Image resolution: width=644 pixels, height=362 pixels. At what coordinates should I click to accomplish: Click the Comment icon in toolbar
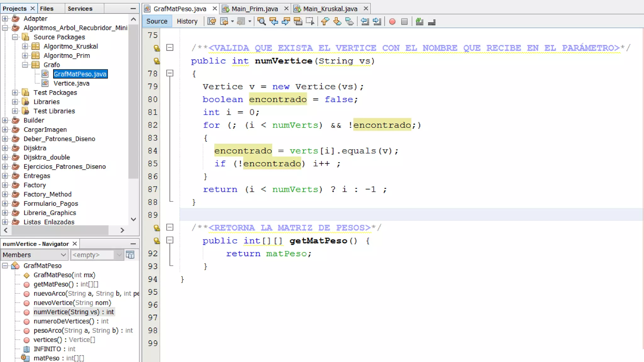tap(419, 21)
